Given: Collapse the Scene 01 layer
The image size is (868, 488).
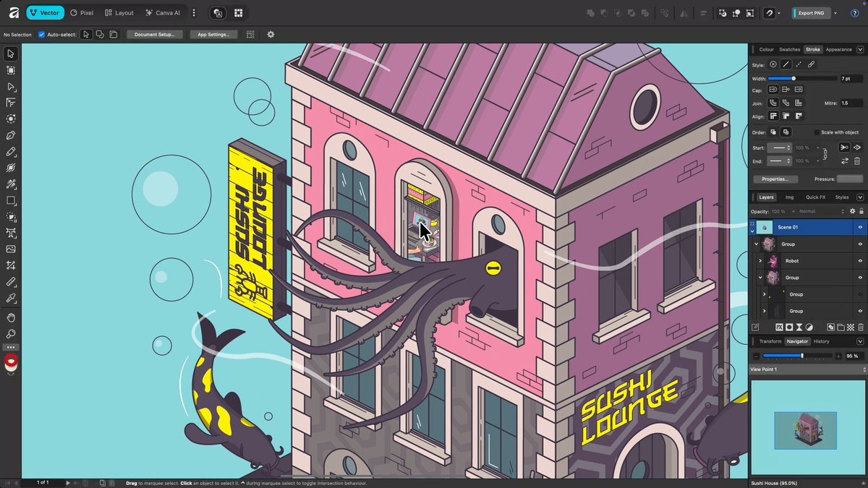Looking at the screenshot, I should click(x=752, y=231).
